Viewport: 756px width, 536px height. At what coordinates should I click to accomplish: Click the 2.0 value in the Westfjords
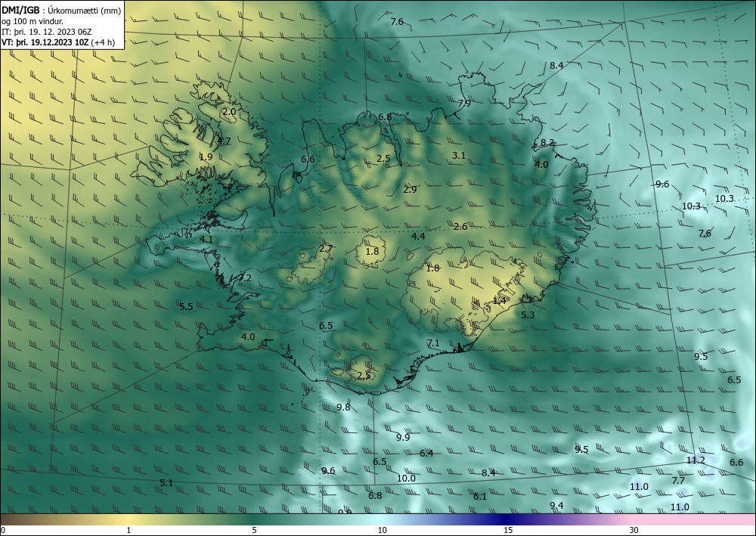tap(229, 111)
